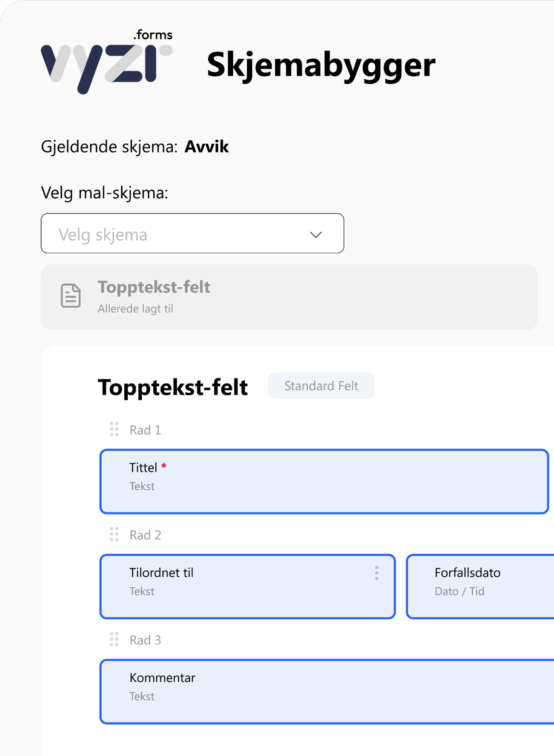Click the drag handle next to Rad 2

pos(114,535)
